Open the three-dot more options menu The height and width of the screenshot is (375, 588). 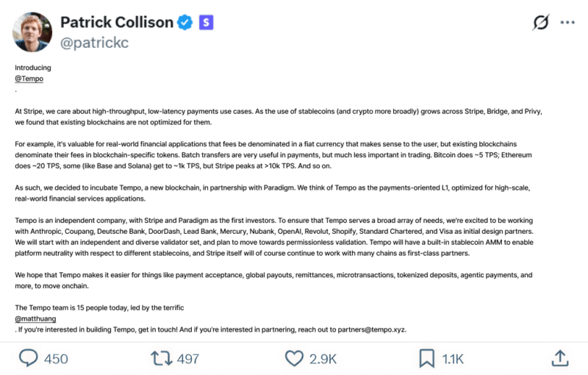pyautogui.click(x=567, y=23)
